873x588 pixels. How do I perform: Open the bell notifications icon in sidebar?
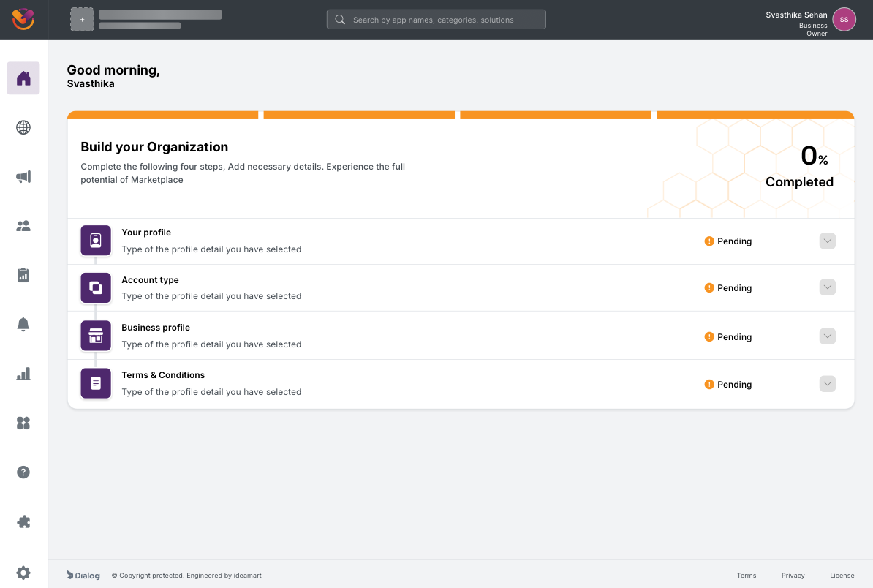point(23,325)
